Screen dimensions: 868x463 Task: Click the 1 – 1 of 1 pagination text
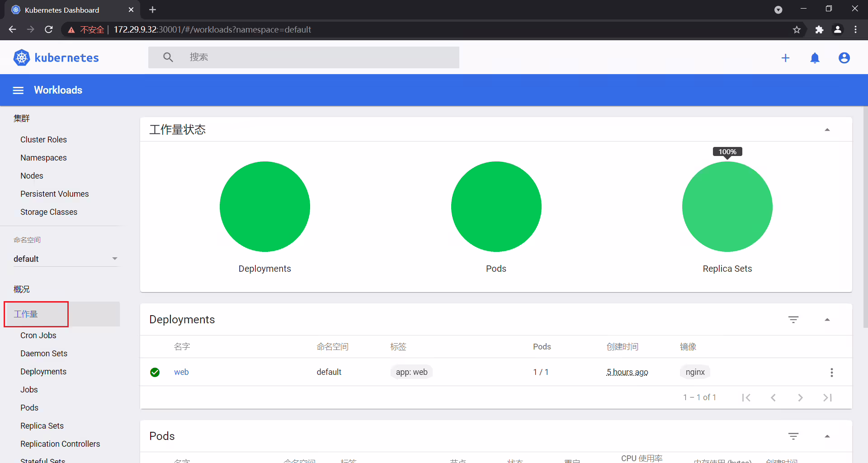pyautogui.click(x=699, y=397)
